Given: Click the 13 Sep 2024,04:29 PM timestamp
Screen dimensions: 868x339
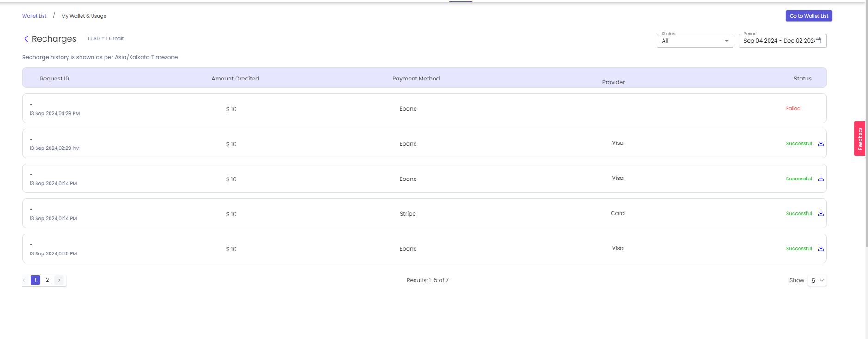Looking at the screenshot, I should [55, 113].
